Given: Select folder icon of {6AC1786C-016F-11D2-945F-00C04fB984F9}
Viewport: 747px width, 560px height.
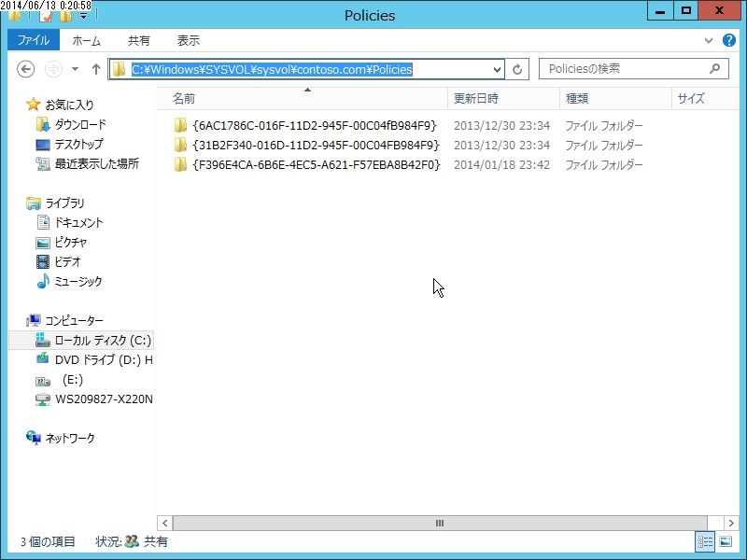Looking at the screenshot, I should click(x=180, y=125).
